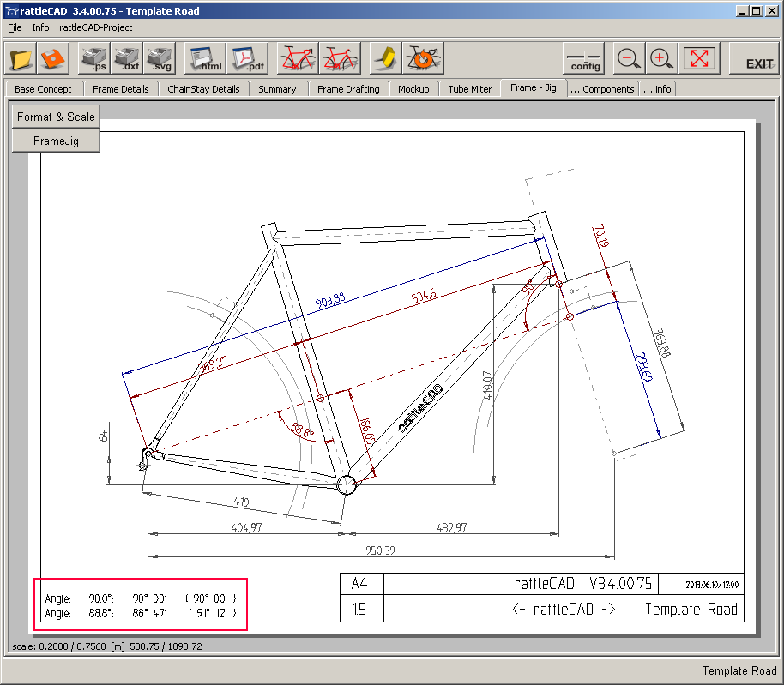Minimize the rattleCAD window
Image resolution: width=784 pixels, height=685 pixels.
tap(743, 10)
